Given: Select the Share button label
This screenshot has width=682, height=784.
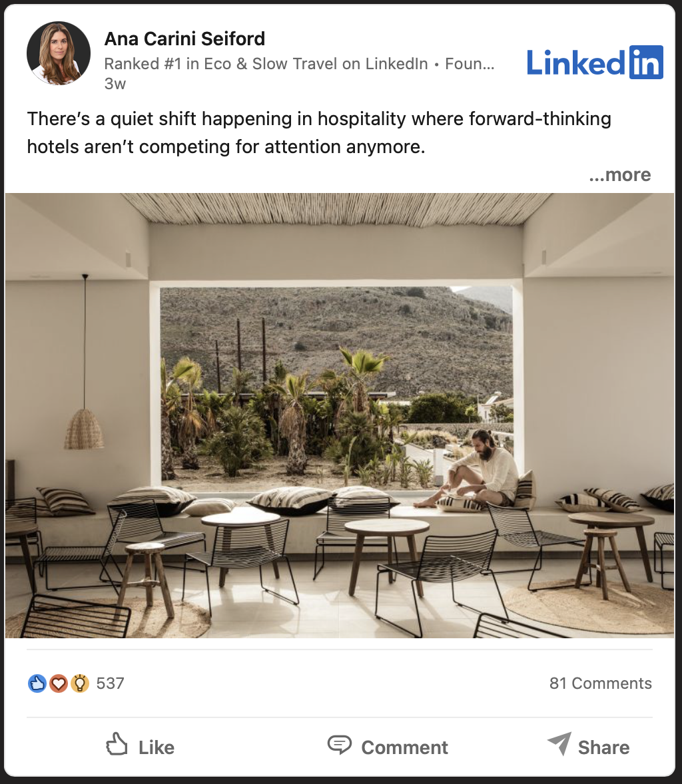Looking at the screenshot, I should pyautogui.click(x=603, y=747).
